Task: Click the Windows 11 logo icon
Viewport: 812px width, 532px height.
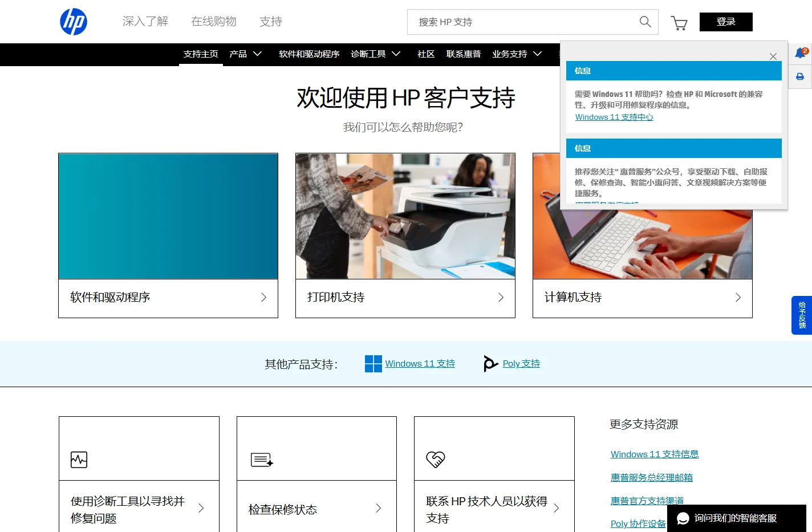Action: pos(373,364)
